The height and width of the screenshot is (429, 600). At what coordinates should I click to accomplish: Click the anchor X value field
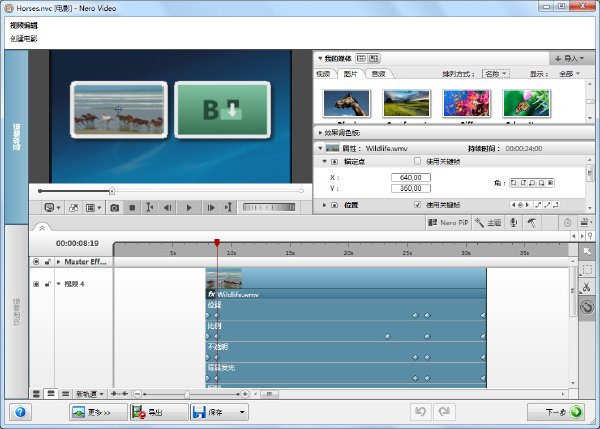411,178
